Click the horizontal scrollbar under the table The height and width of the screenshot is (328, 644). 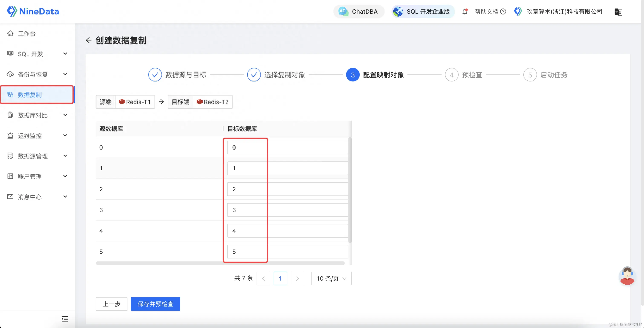click(220, 263)
